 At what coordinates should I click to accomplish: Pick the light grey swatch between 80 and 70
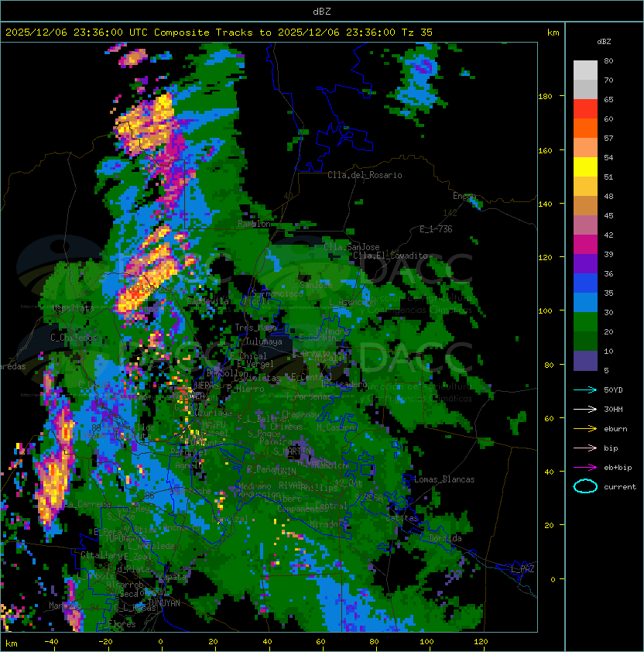click(585, 70)
